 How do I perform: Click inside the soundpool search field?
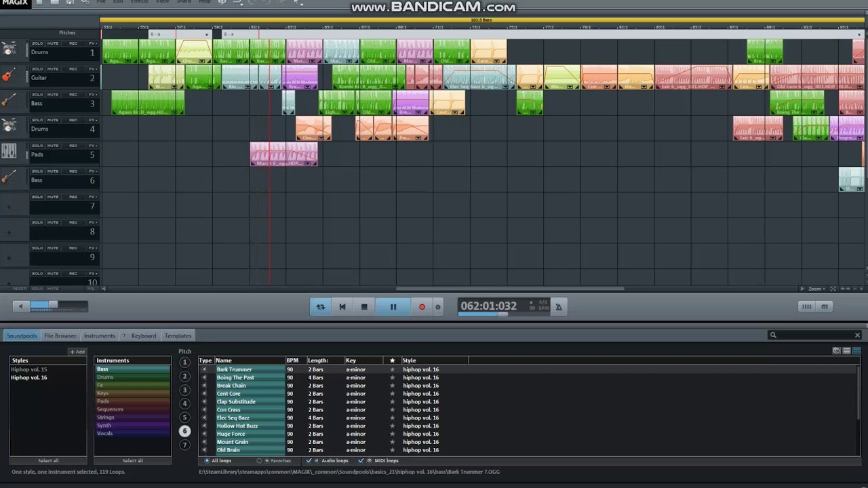point(814,335)
